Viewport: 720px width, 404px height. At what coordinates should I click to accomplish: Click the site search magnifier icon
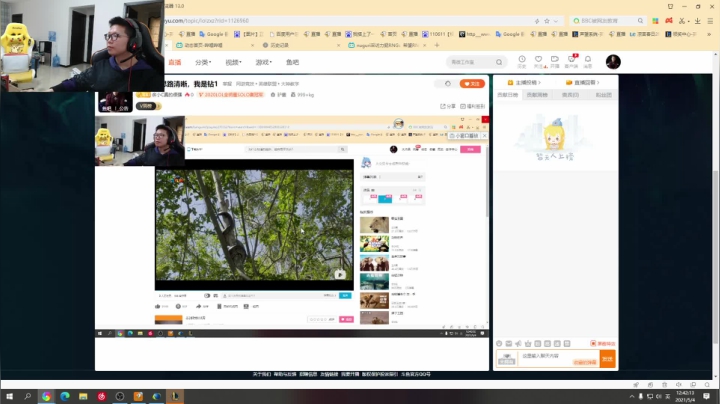(x=499, y=62)
